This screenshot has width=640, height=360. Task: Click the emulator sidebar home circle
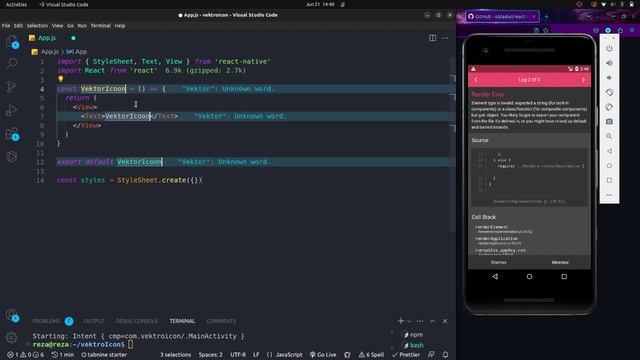[x=609, y=166]
